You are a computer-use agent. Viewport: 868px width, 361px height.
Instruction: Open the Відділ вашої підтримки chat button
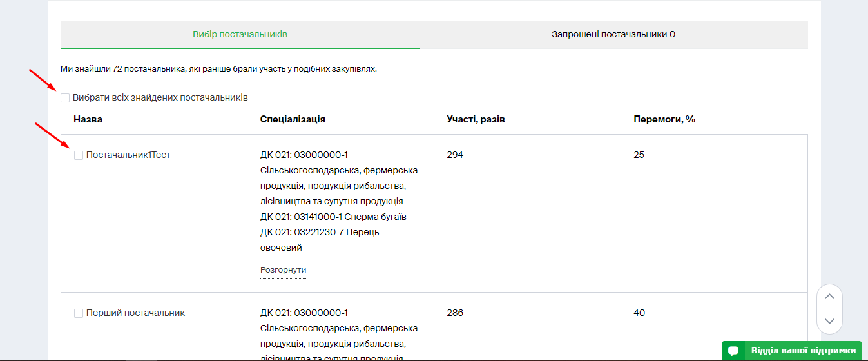[802, 351]
